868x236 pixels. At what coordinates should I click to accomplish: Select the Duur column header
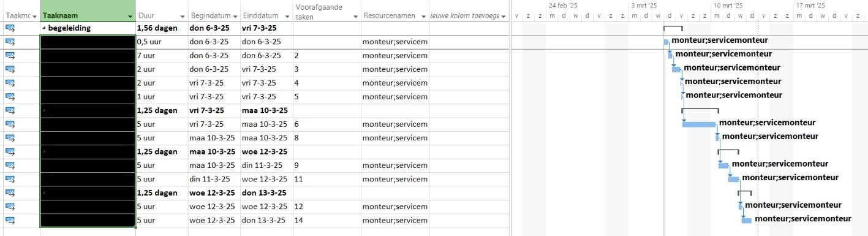click(x=162, y=11)
